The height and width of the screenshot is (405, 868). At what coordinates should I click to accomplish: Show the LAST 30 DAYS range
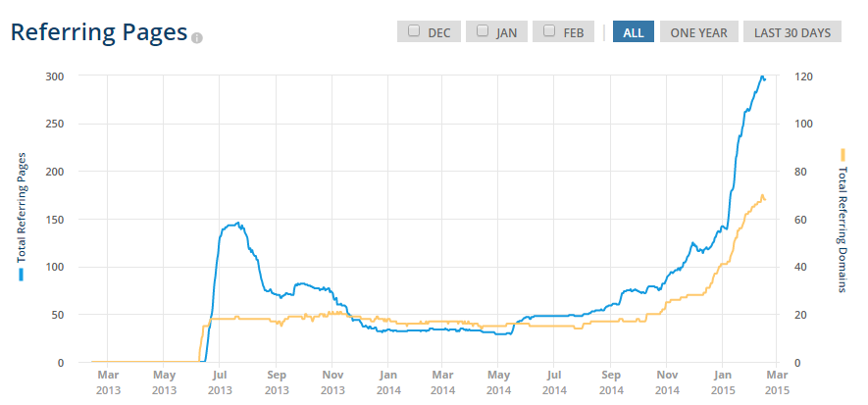pos(791,32)
